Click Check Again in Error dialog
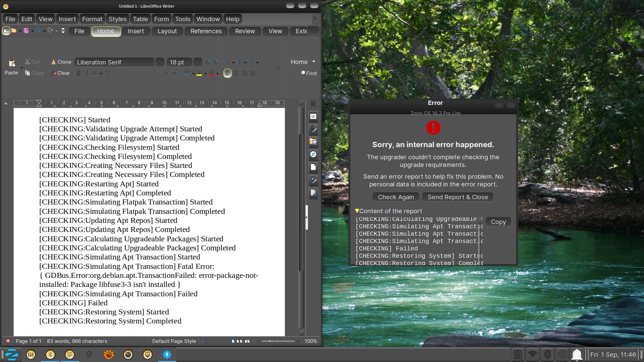Screen dimensions: 644x362 pyautogui.click(x=396, y=197)
